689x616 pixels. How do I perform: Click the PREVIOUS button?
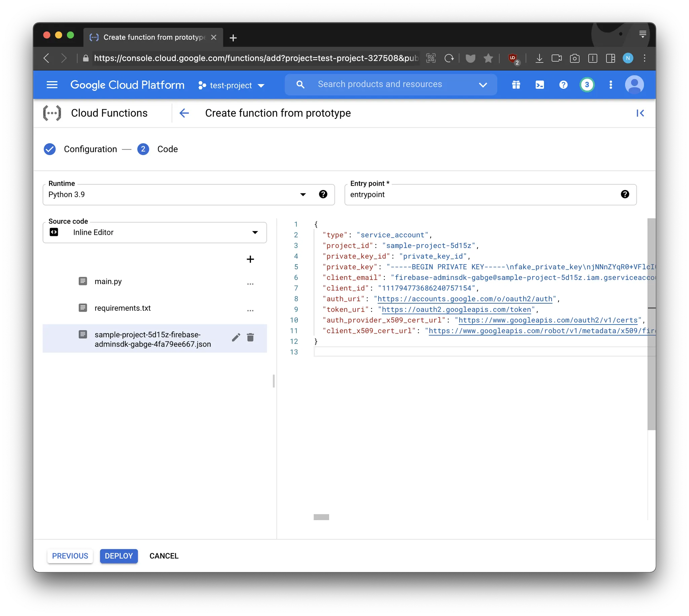[x=70, y=556]
